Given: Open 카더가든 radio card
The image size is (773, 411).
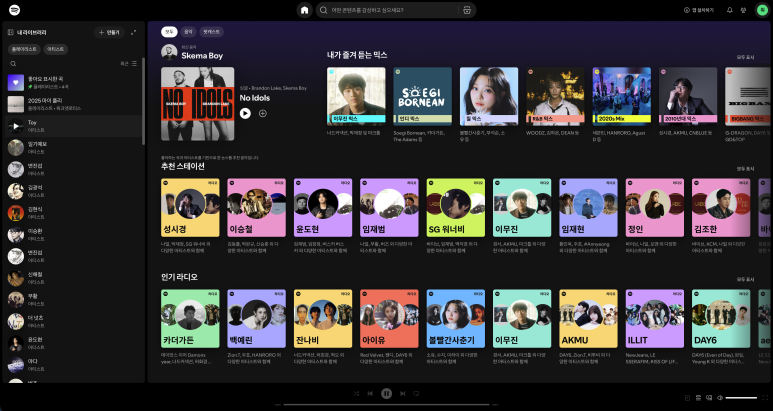Looking at the screenshot, I should (190, 327).
